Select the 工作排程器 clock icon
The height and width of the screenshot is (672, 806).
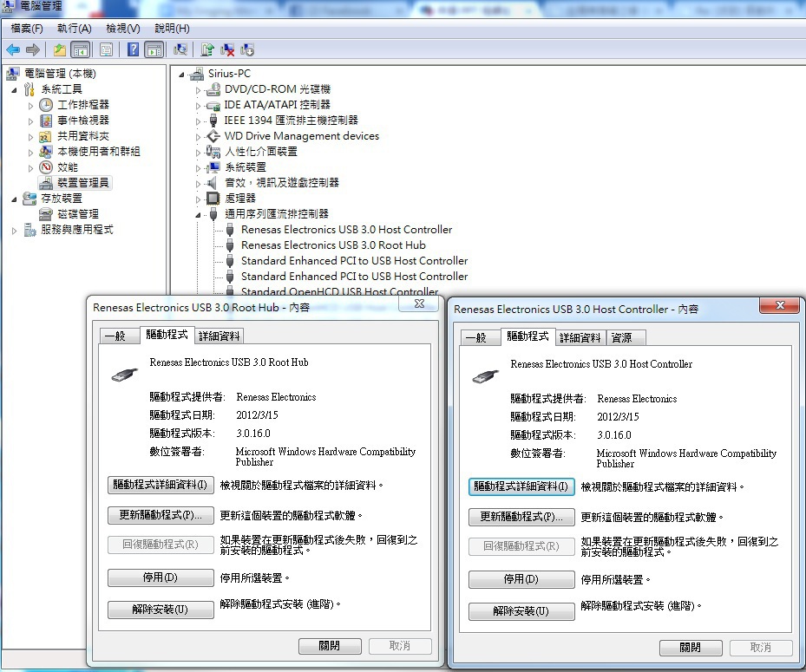(46, 105)
